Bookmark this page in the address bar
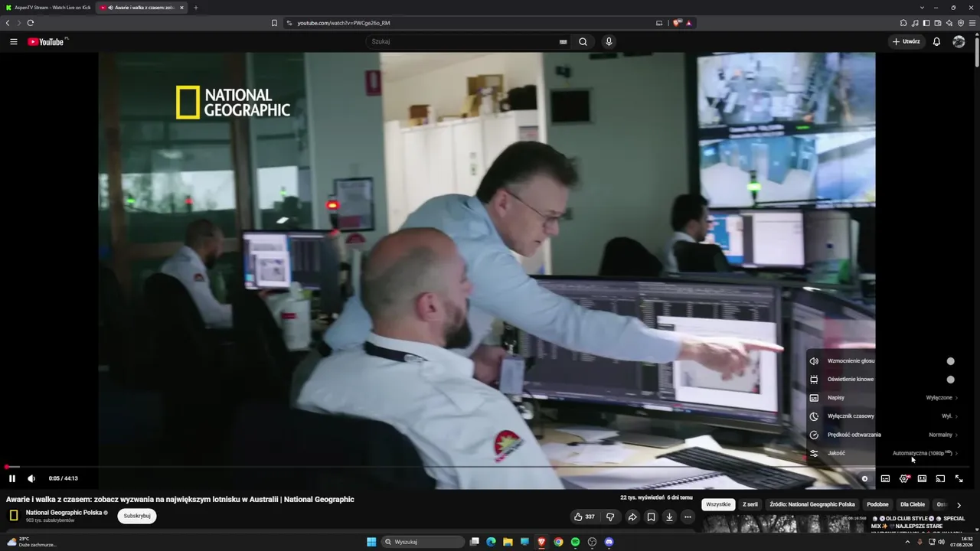Viewport: 980px width, 551px height. 274,23
